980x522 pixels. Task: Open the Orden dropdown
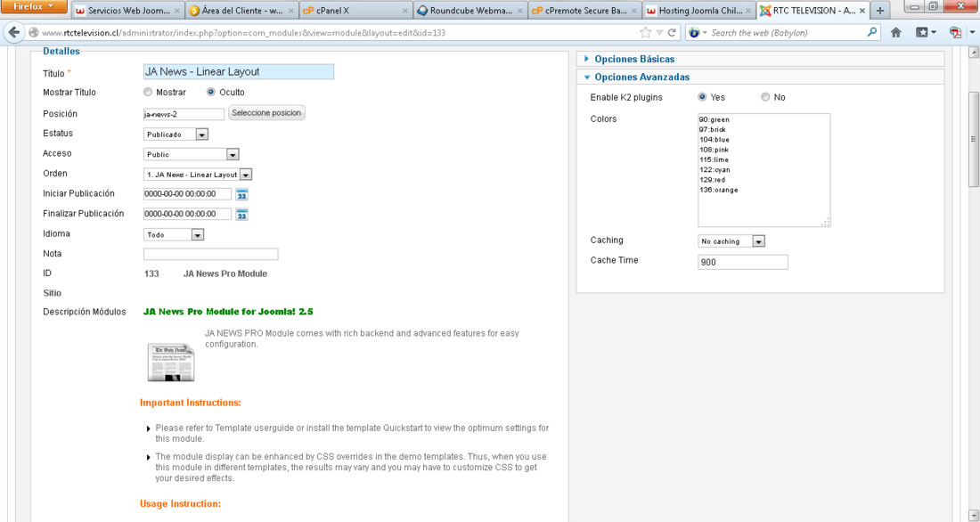point(198,175)
